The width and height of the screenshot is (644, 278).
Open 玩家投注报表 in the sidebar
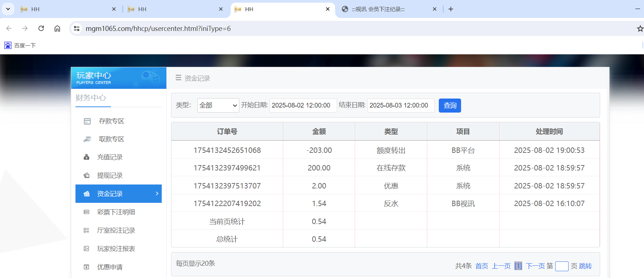click(x=116, y=249)
